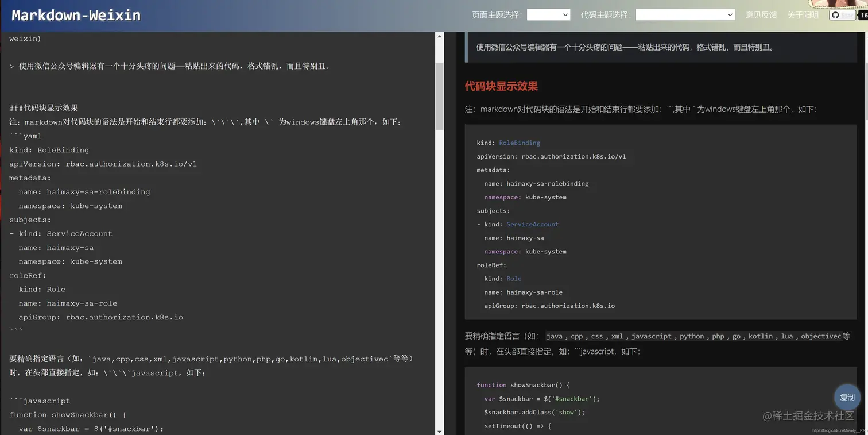
Task: Click the 意见反馈 menu item
Action: pyautogui.click(x=761, y=14)
